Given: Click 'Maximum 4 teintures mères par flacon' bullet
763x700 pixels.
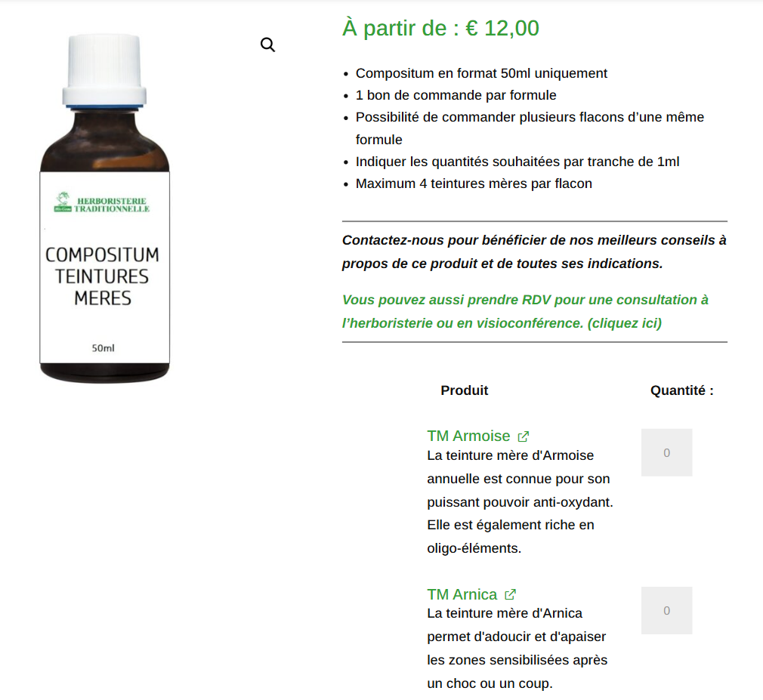Looking at the screenshot, I should [x=474, y=183].
